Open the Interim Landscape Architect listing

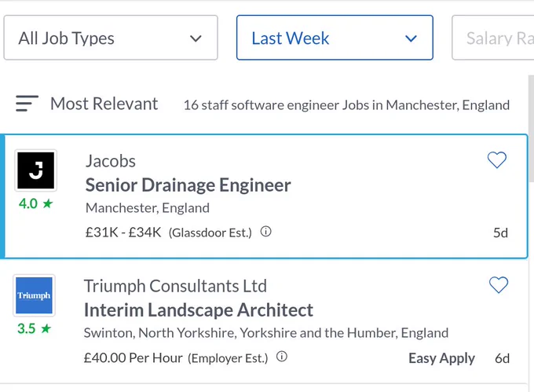(x=199, y=310)
